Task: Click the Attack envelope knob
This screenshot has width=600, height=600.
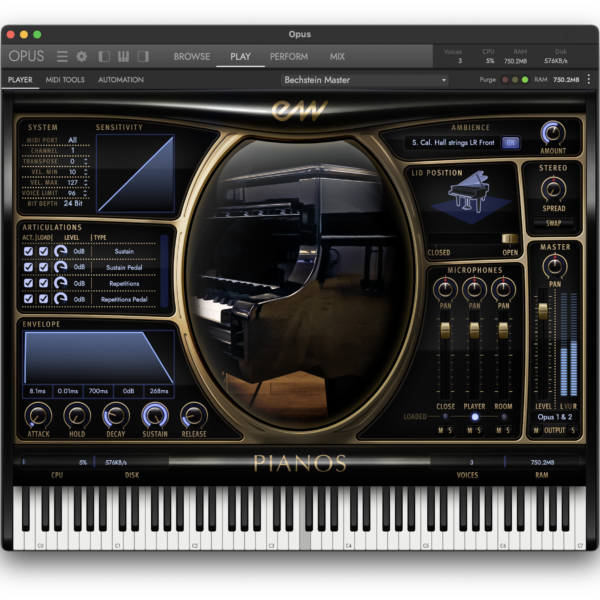Action: (x=38, y=416)
